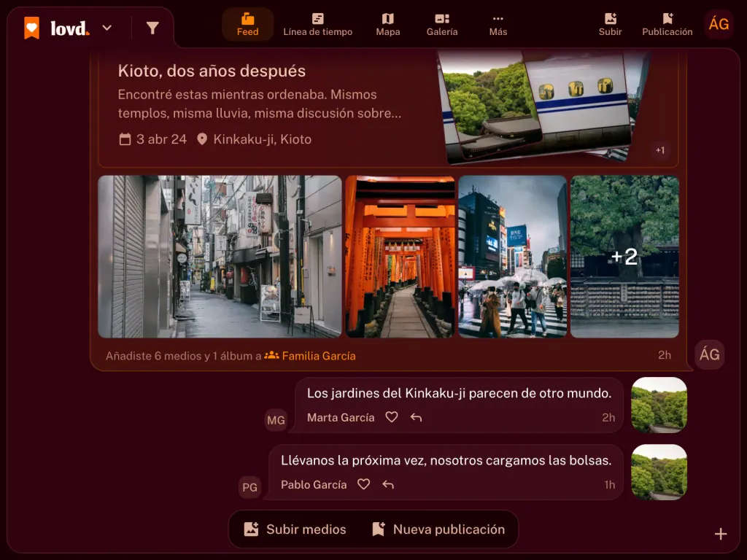Image resolution: width=747 pixels, height=560 pixels.
Task: Open the filter funnel icon
Action: click(152, 28)
